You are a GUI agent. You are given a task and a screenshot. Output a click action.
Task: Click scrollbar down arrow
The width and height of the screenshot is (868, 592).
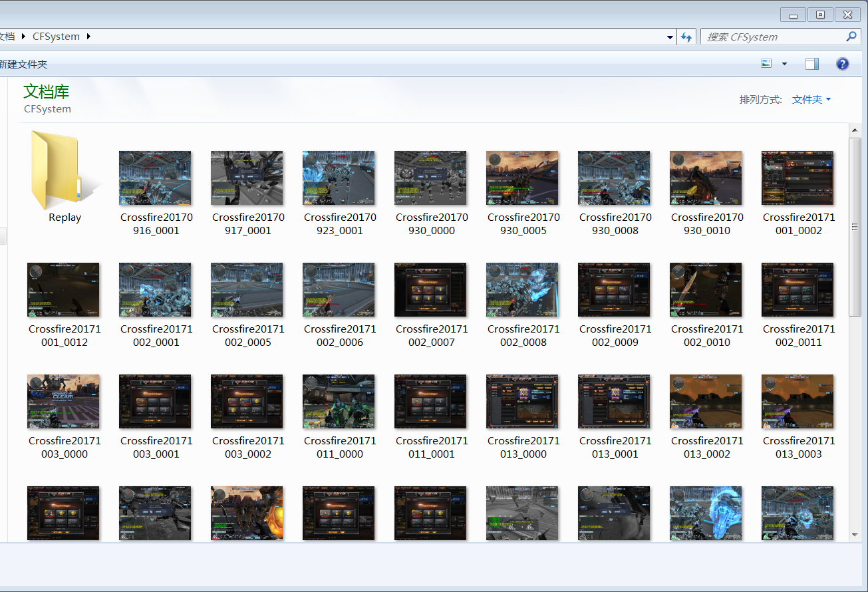click(x=855, y=534)
